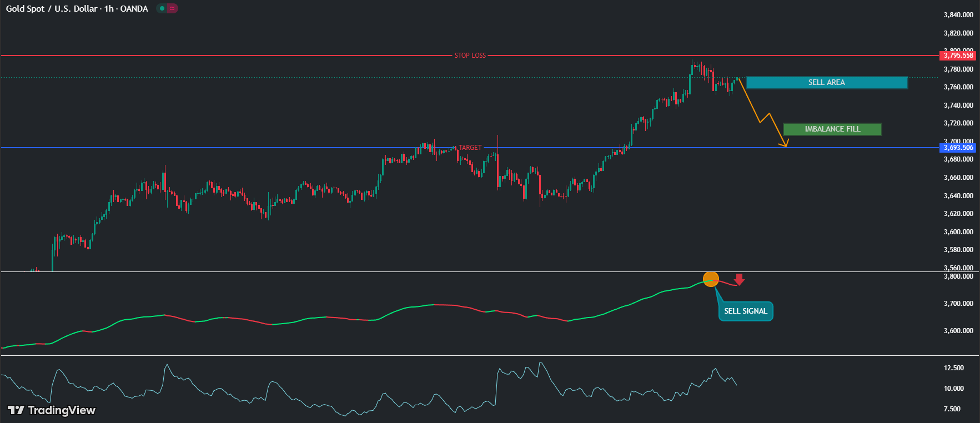Click the red down arrow marker

(739, 279)
